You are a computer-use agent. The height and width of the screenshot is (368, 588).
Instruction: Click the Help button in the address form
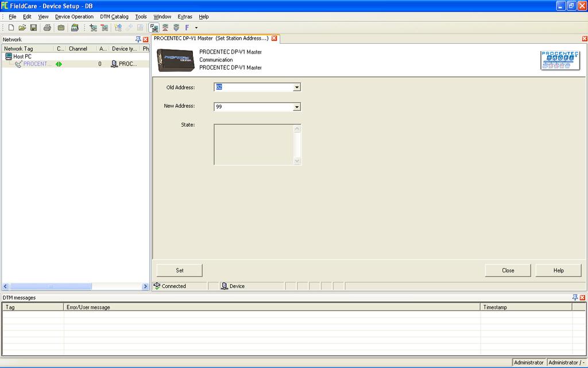pos(558,270)
